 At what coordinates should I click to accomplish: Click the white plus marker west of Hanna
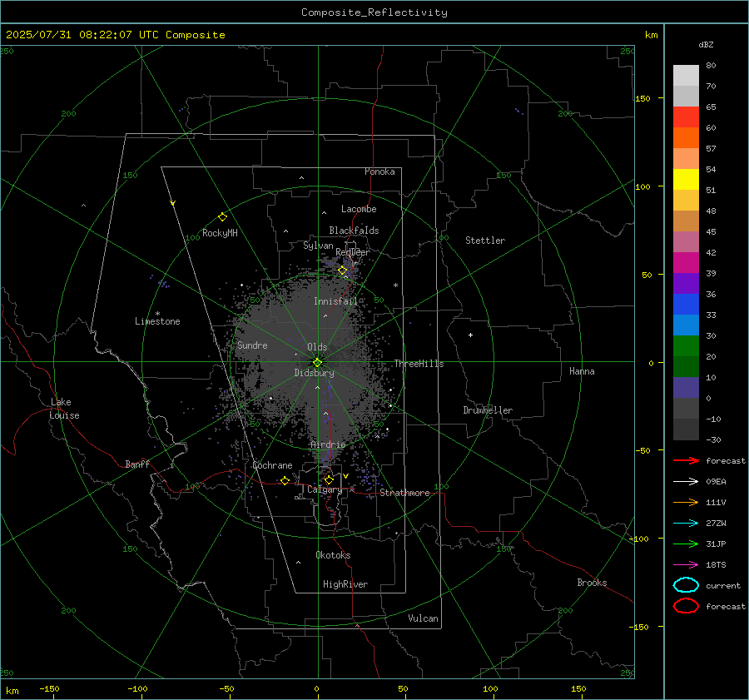pos(470,335)
